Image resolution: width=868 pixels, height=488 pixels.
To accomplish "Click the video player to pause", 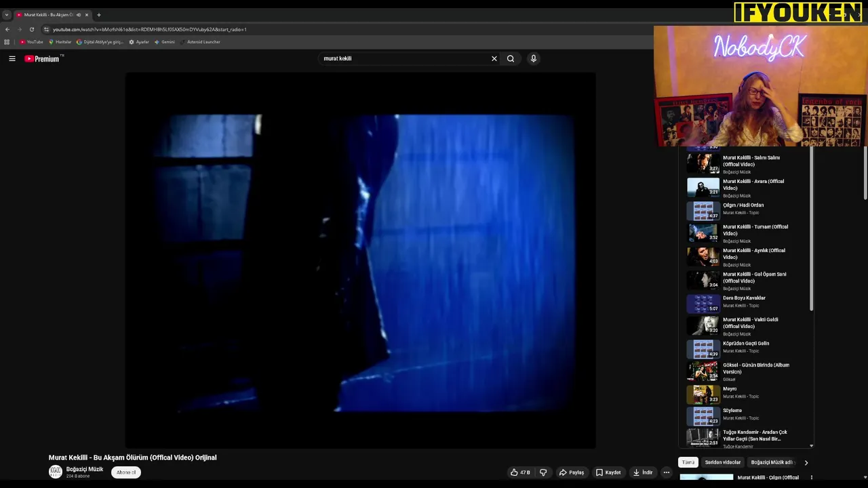I will tap(360, 260).
